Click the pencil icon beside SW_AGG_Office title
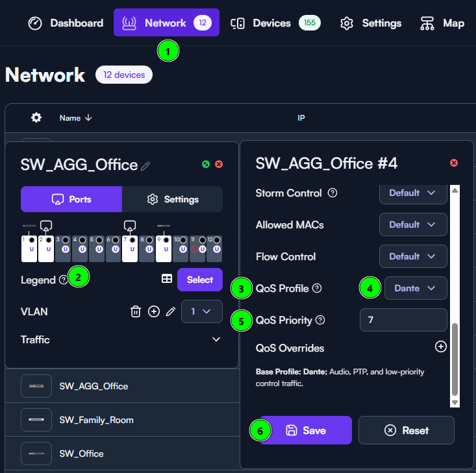This screenshot has width=476, height=473. point(145,166)
